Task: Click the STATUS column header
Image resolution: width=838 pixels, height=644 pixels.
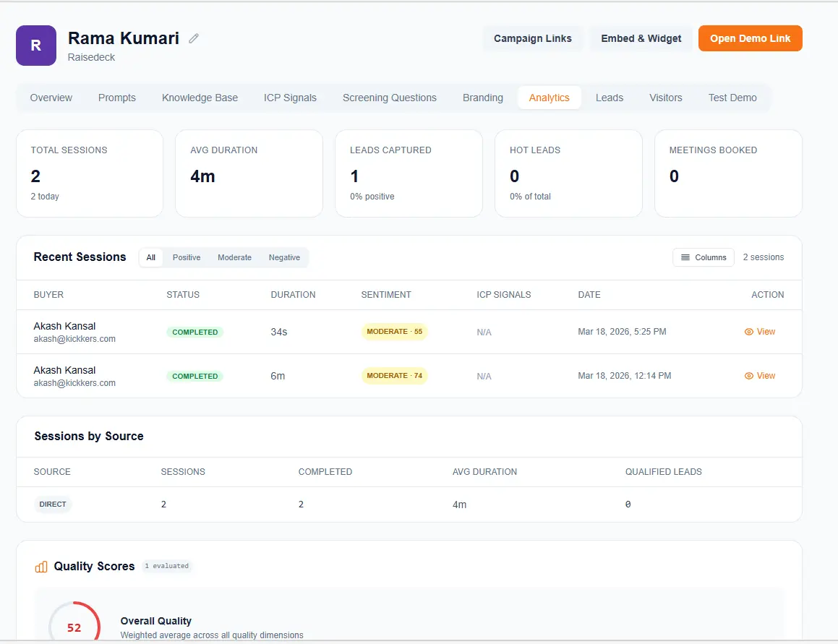Action: coord(183,295)
